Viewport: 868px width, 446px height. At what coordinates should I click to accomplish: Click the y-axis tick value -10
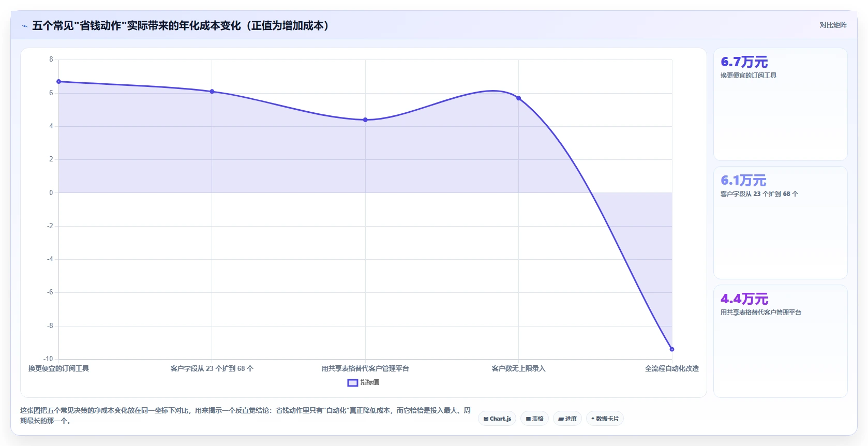tap(48, 359)
